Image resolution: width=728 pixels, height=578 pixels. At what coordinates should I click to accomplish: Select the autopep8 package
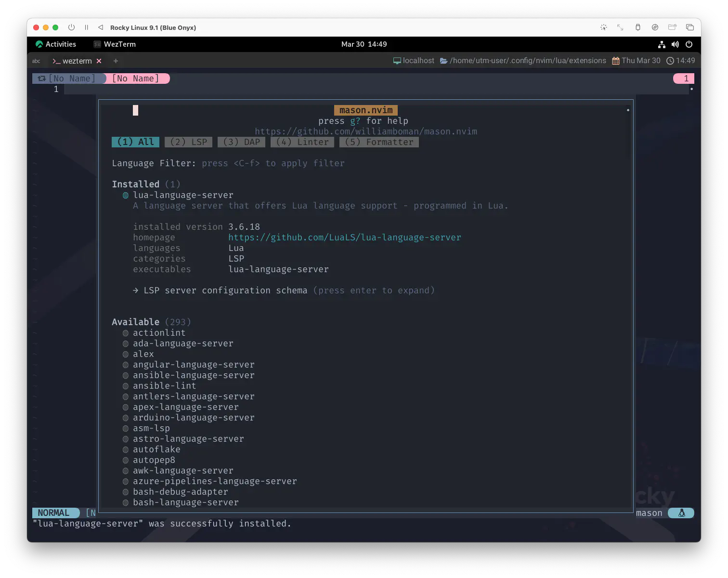pos(154,460)
